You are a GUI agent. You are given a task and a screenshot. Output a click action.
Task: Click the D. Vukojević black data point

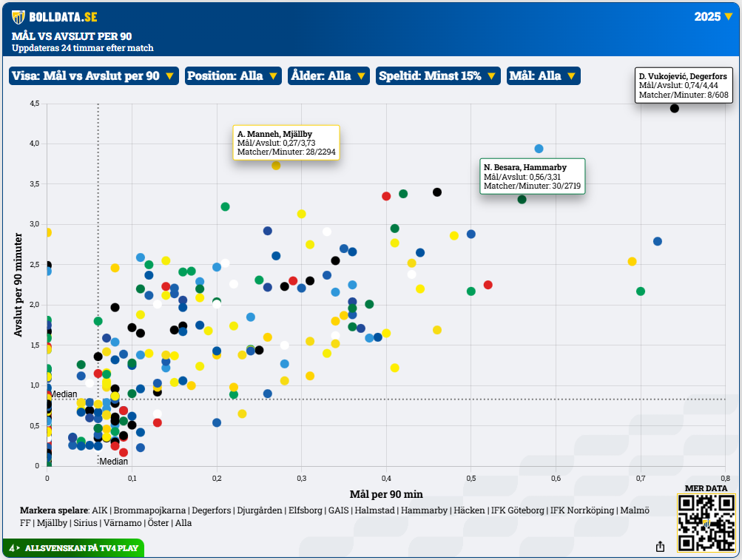[675, 108]
